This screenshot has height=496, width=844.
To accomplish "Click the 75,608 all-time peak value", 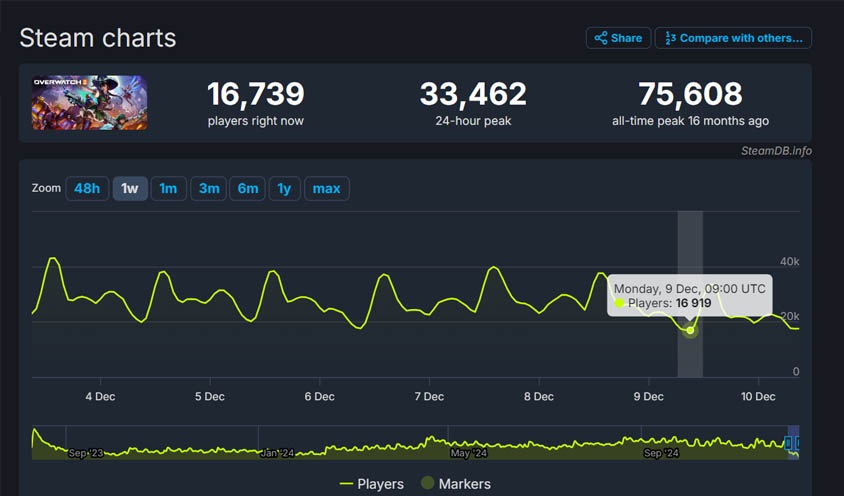I will pyautogui.click(x=691, y=94).
